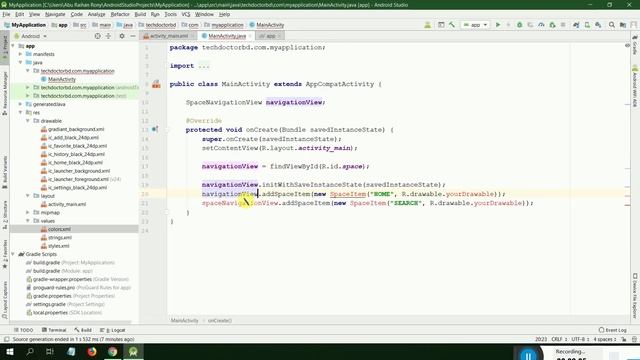Click Sync Project with Gradle Files icon
The image size is (640, 360).
coord(576,25)
